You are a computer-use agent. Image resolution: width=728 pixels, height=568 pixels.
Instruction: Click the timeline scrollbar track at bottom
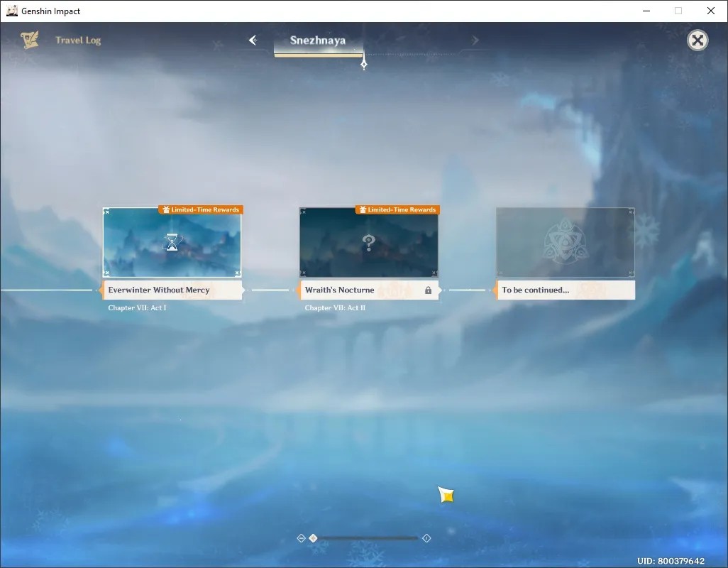point(364,537)
